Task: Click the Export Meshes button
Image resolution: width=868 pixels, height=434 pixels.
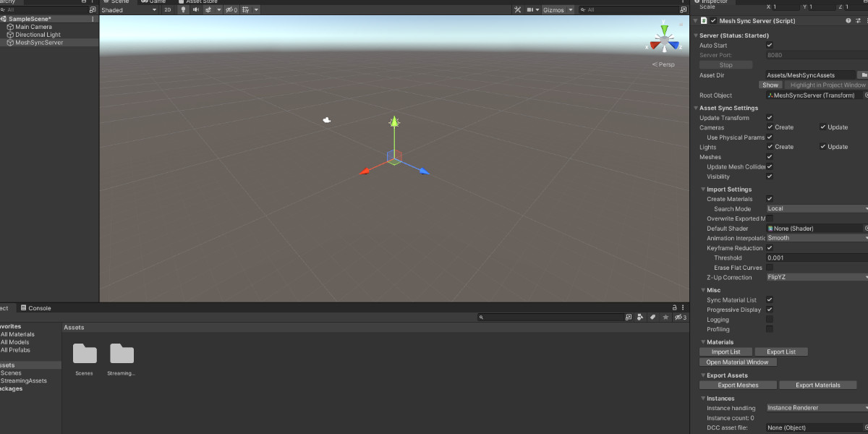Action: pyautogui.click(x=738, y=386)
